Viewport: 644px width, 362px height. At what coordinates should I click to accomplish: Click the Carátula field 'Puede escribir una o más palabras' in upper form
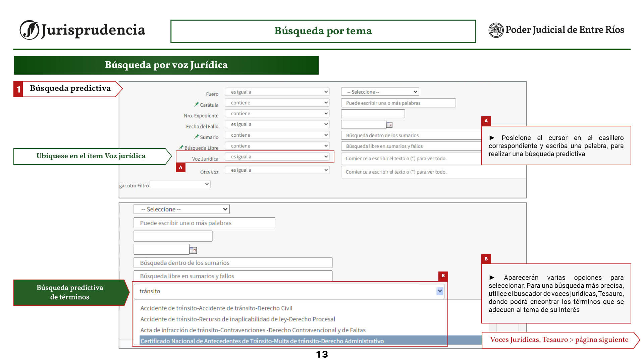tap(398, 103)
